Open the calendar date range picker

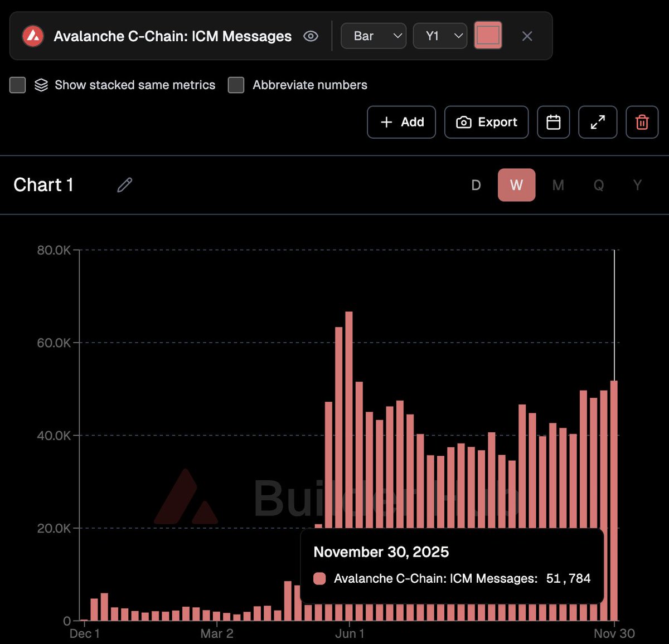[553, 122]
